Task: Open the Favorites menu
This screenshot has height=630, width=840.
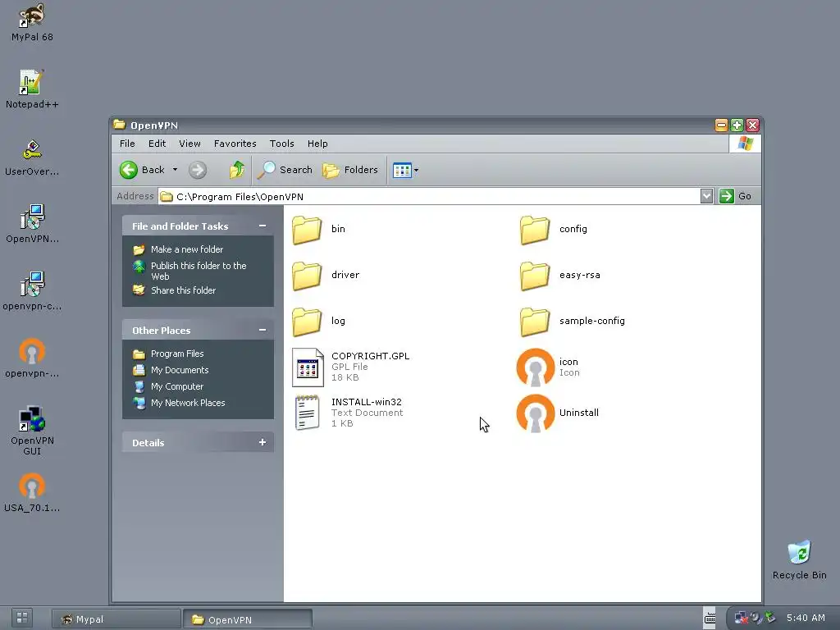Action: pyautogui.click(x=235, y=144)
